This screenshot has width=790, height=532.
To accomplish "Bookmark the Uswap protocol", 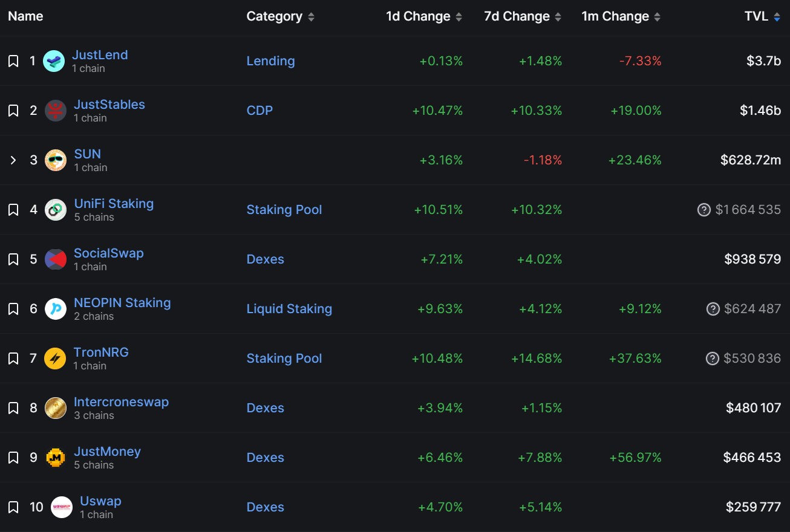I will pyautogui.click(x=13, y=507).
